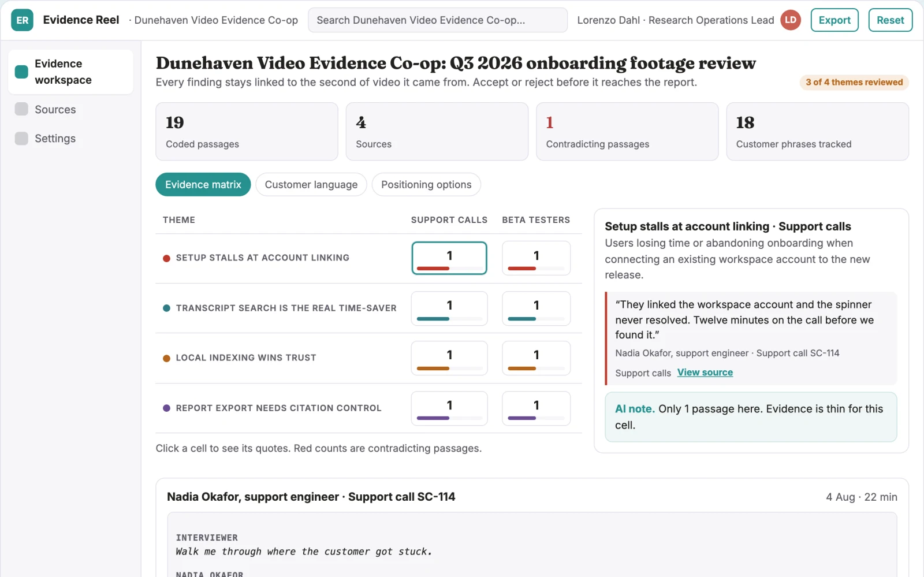Select Evidence workspace in the sidebar
924x577 pixels.
tap(70, 72)
